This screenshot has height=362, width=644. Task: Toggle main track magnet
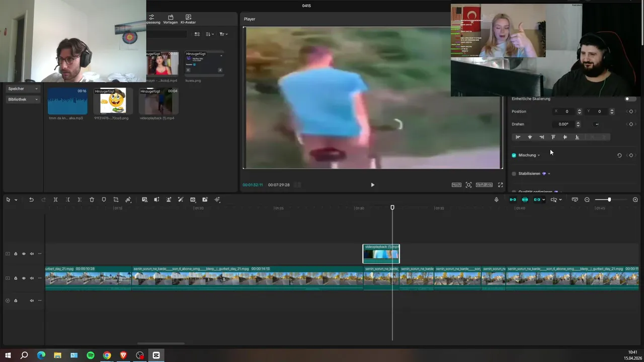coord(513,200)
